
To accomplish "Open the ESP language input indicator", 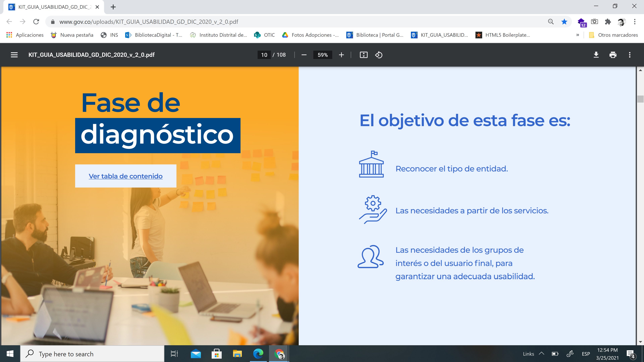I will pyautogui.click(x=586, y=354).
